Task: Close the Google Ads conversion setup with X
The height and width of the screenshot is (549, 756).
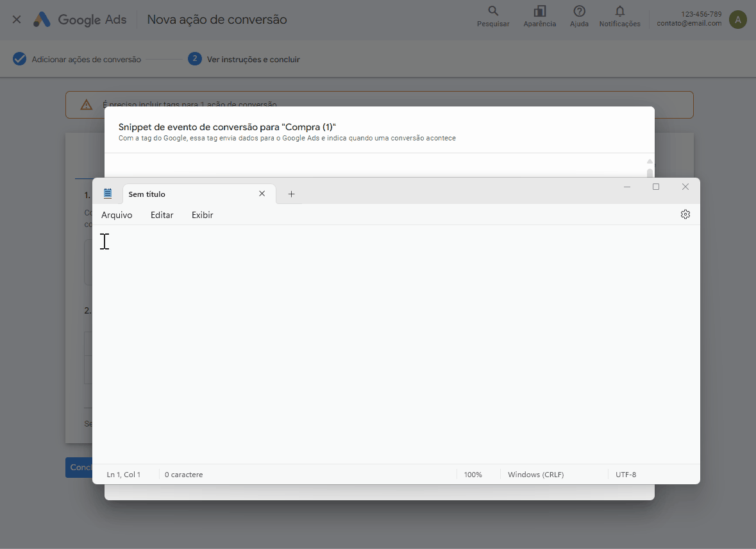Action: pyautogui.click(x=17, y=19)
